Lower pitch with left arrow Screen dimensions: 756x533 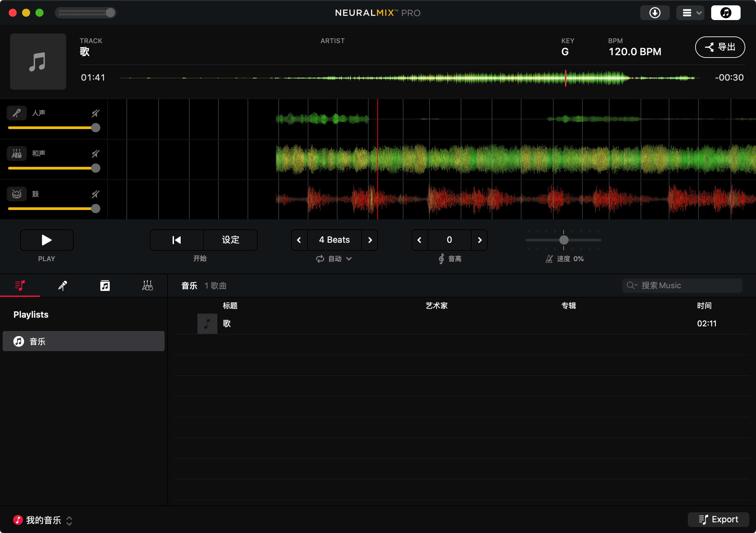tap(419, 240)
